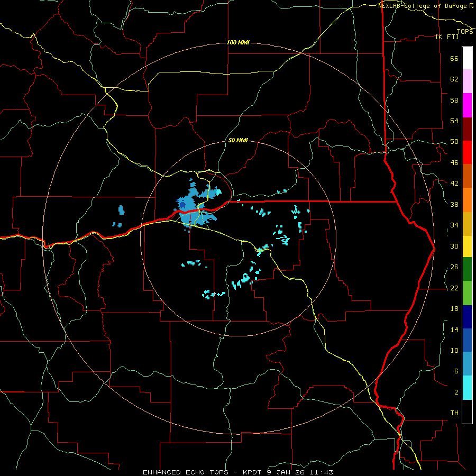The image size is (476, 476).
Task: Click the legend value '10'
Action: tap(454, 351)
